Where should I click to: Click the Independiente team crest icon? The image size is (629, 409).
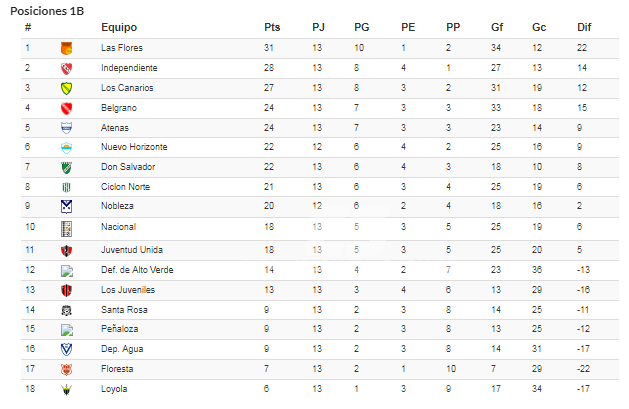[x=66, y=69]
